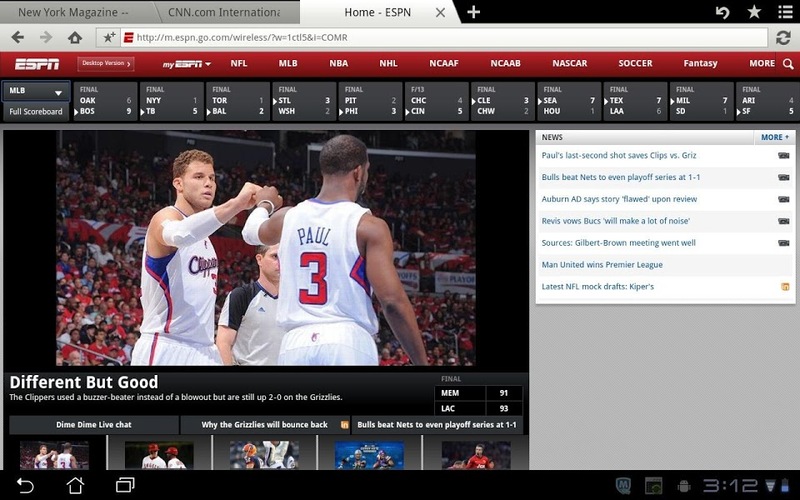800x500 pixels.
Task: Open the MEM 91 LAC 93 final score
Action: [479, 401]
